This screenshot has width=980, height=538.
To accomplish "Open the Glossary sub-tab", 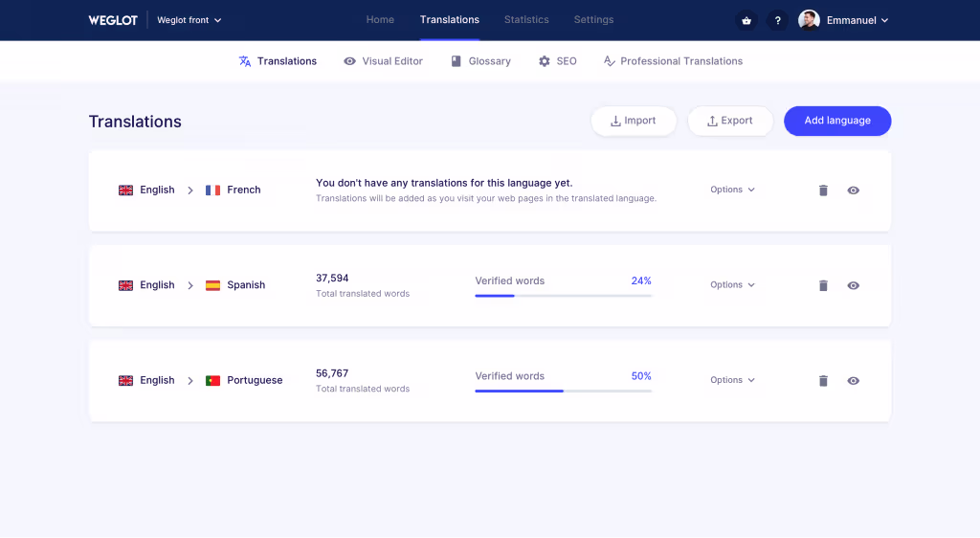I will [480, 61].
